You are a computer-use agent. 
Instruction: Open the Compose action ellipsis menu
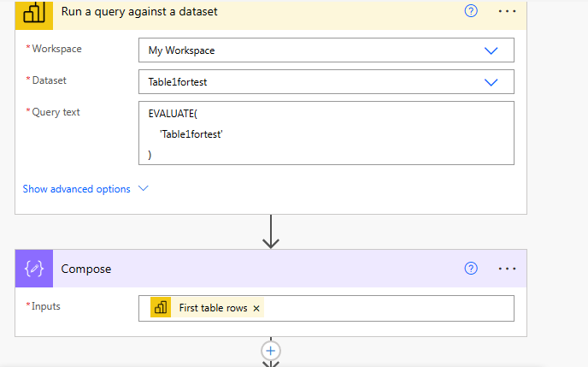tap(508, 269)
